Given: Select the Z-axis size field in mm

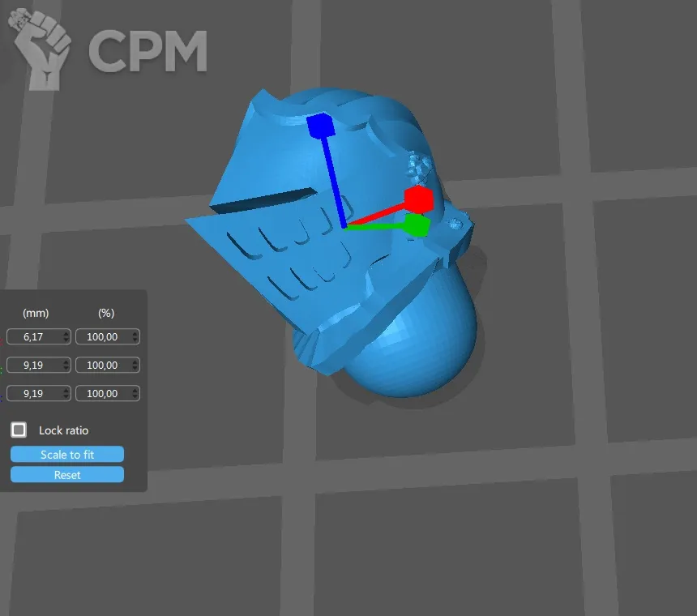Looking at the screenshot, I should 32,393.
